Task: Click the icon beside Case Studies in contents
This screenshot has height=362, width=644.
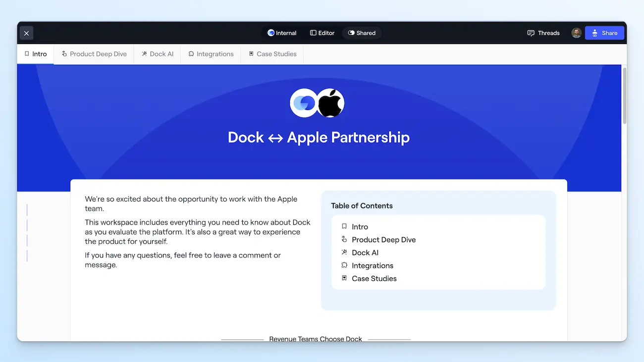Action: pos(344,278)
